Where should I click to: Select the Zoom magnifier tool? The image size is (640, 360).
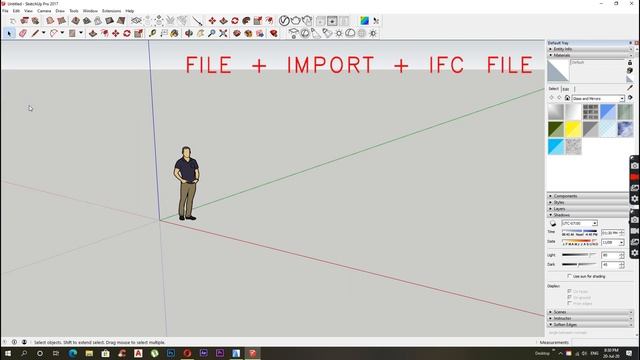click(x=211, y=33)
